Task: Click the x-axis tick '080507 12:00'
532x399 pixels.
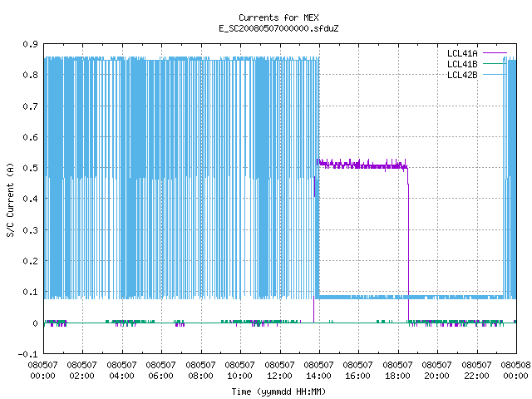Action: 279,371
